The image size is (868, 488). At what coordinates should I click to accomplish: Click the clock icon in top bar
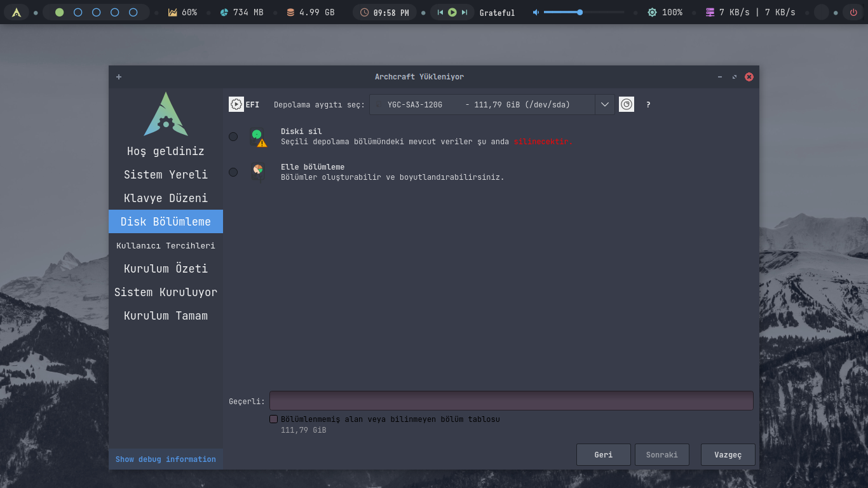click(x=364, y=12)
